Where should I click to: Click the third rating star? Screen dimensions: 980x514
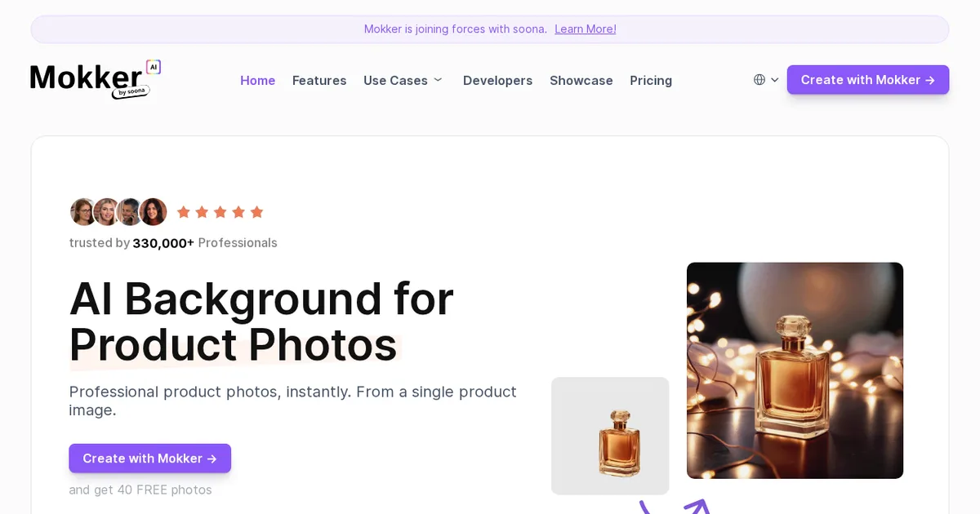tap(220, 212)
